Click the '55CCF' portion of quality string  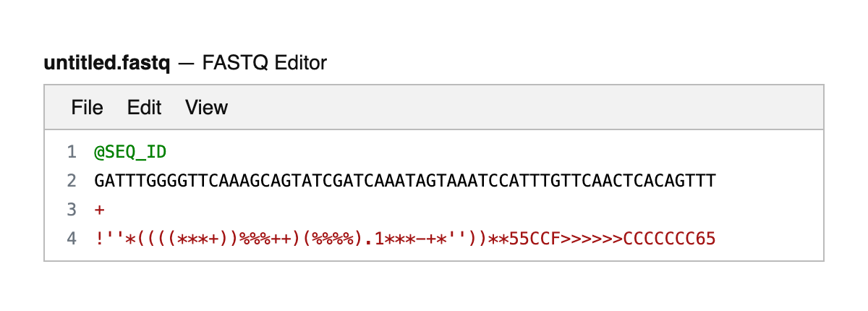tap(532, 239)
